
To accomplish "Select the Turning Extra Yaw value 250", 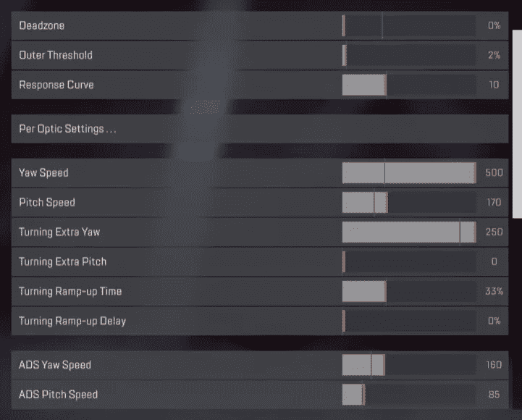I will 494,232.
